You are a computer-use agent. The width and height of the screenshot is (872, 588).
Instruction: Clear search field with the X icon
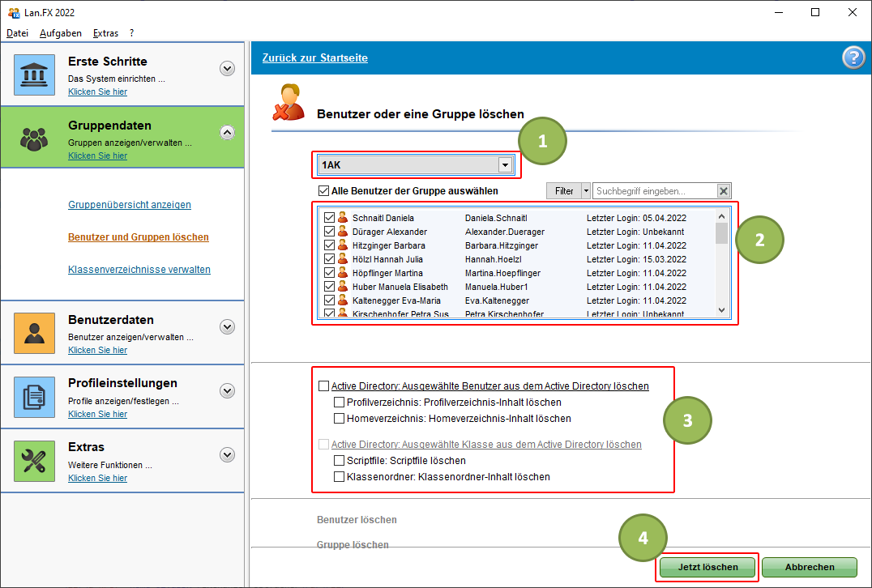723,191
